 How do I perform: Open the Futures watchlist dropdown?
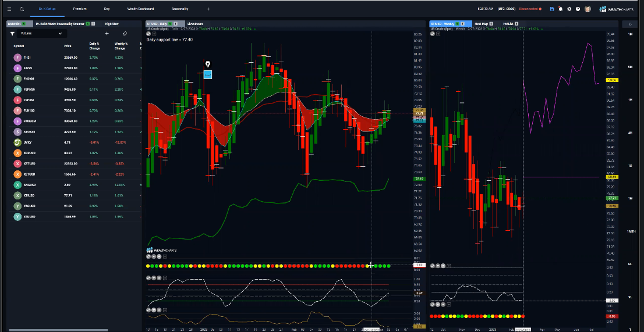point(41,34)
